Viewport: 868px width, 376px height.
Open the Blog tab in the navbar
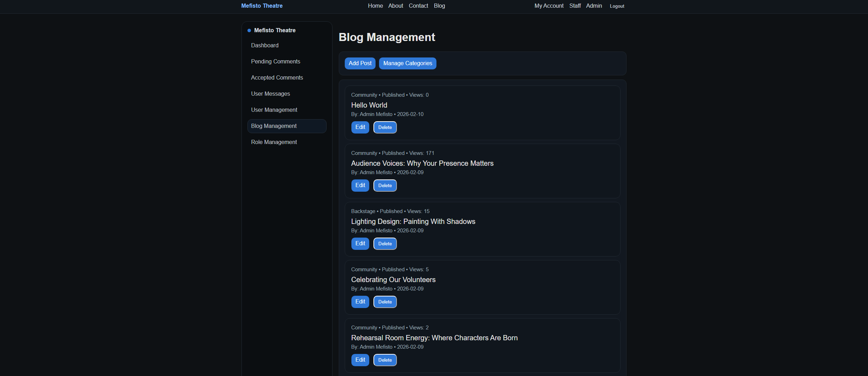click(x=439, y=6)
